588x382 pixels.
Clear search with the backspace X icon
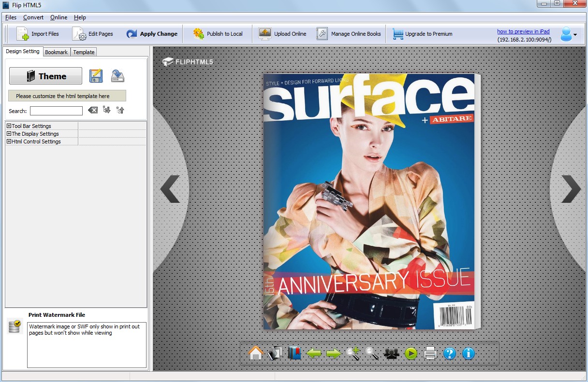pos(93,111)
